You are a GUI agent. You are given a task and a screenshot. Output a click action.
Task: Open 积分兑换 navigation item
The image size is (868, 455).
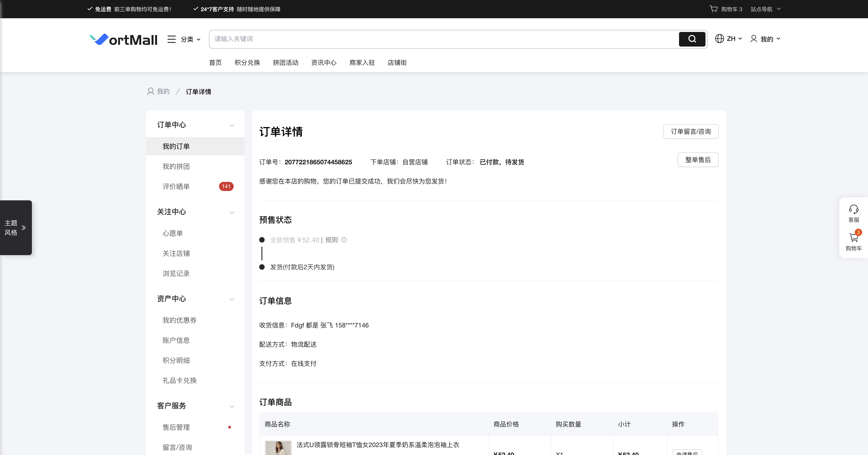[x=247, y=62]
